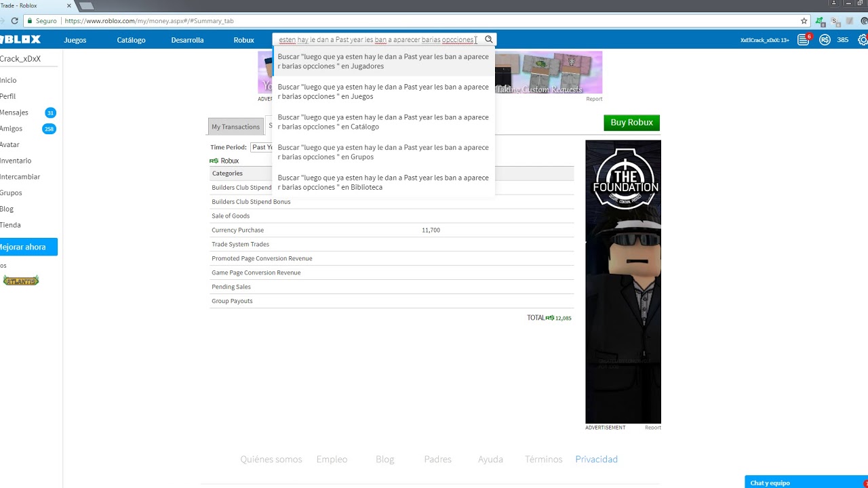Report the top banner advertisement
Image resolution: width=868 pixels, height=488 pixels.
pyautogui.click(x=594, y=99)
